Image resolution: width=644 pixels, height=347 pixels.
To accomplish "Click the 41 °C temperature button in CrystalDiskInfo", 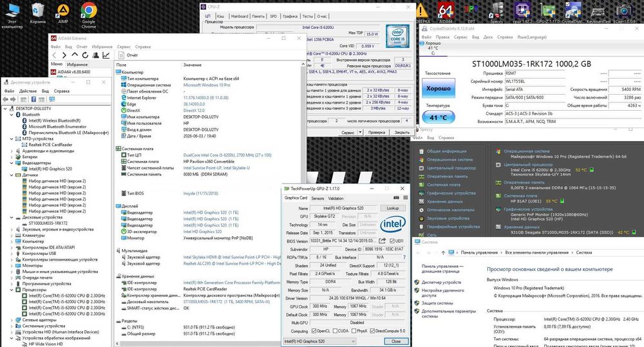I will [x=438, y=117].
